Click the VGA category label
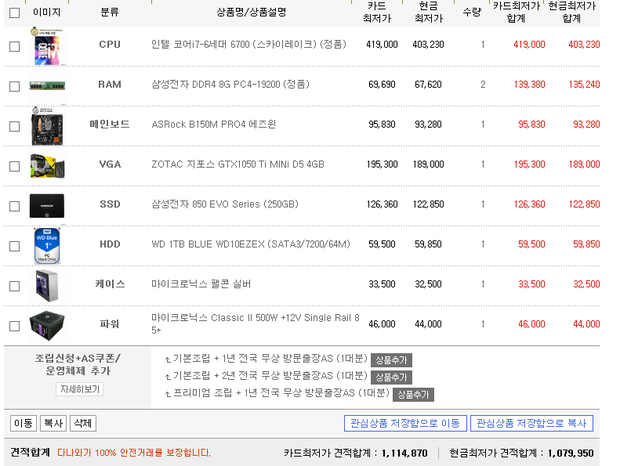Viewport: 620px width, 466px height. pyautogui.click(x=110, y=164)
